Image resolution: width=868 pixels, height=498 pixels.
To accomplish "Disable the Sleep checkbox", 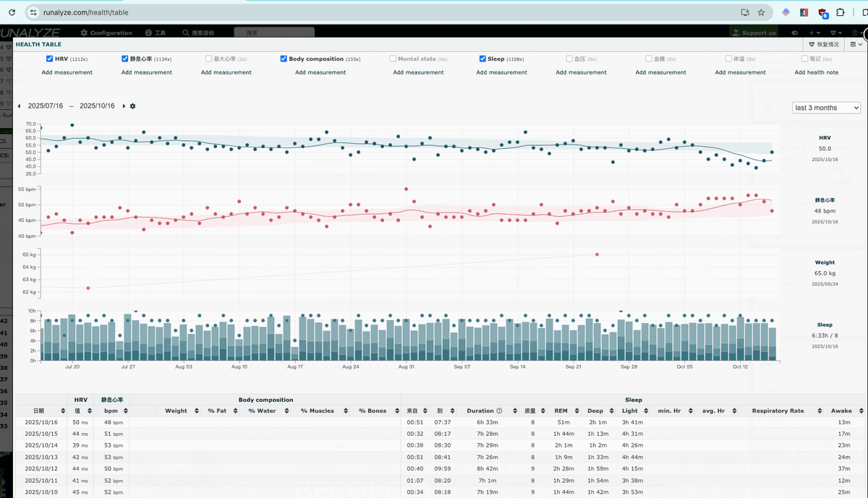I will tap(482, 59).
